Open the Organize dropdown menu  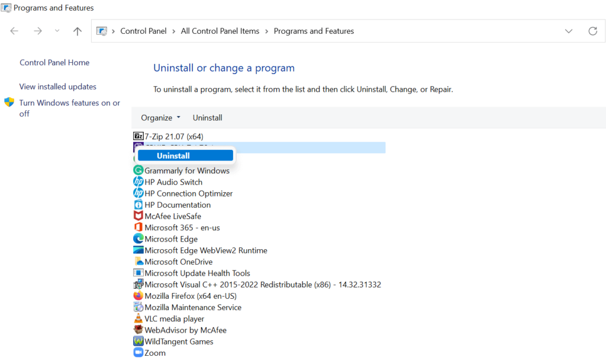coord(160,118)
